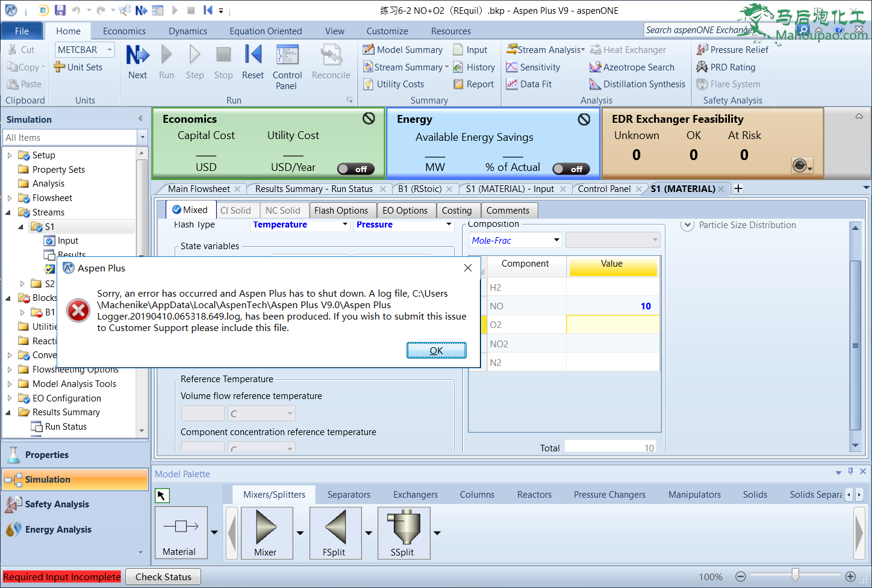This screenshot has width=872, height=588.
Task: Open the File menu
Action: click(x=22, y=31)
